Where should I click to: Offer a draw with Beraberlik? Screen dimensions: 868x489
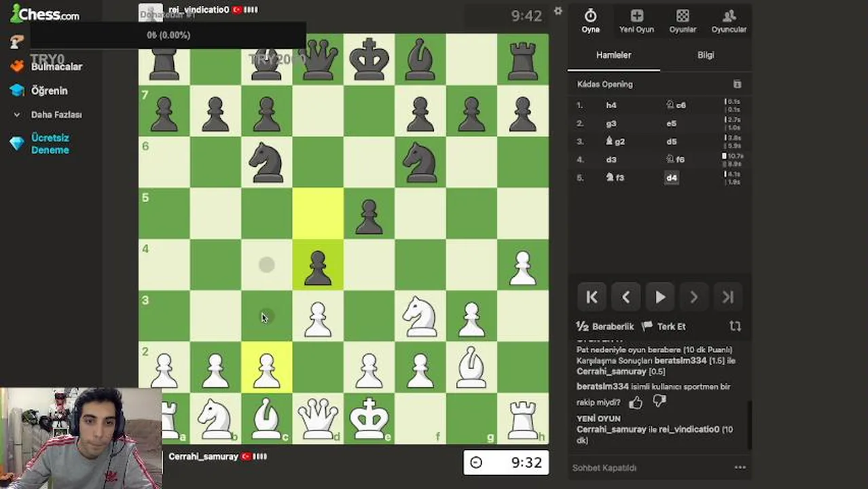pos(604,327)
